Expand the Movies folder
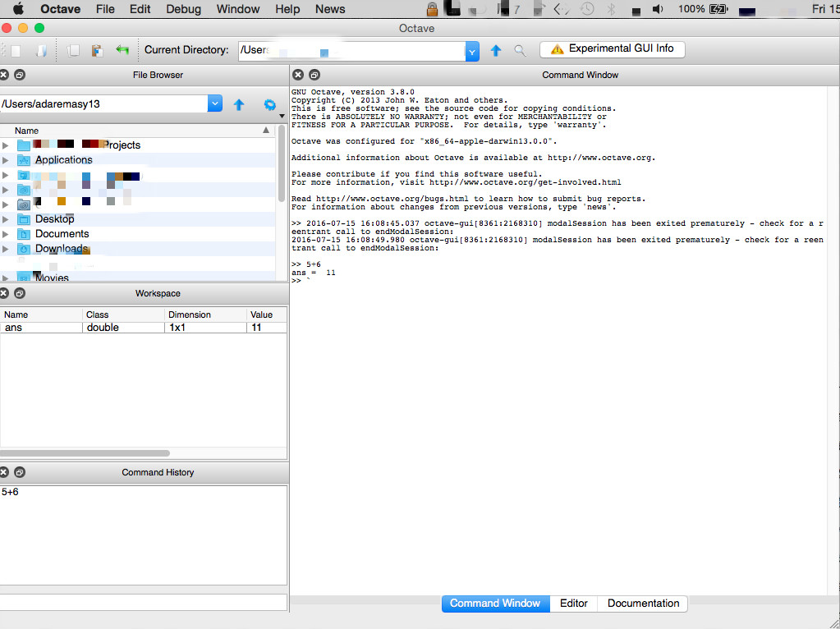The height and width of the screenshot is (629, 840). tap(6, 278)
